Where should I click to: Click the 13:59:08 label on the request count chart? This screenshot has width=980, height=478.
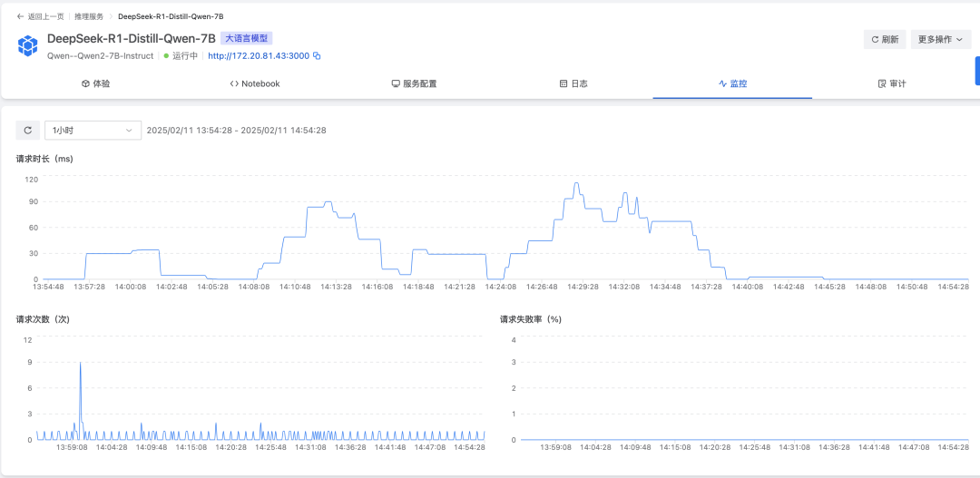pyautogui.click(x=72, y=447)
